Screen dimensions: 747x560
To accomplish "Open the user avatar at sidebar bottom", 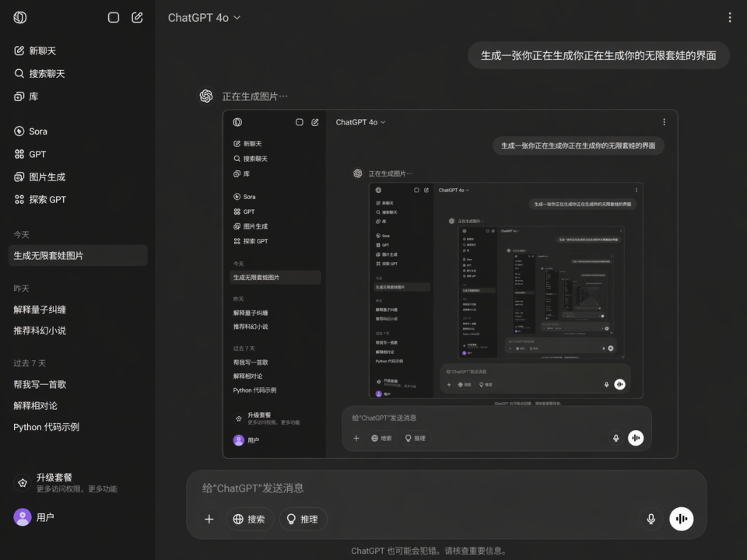I will (x=23, y=517).
